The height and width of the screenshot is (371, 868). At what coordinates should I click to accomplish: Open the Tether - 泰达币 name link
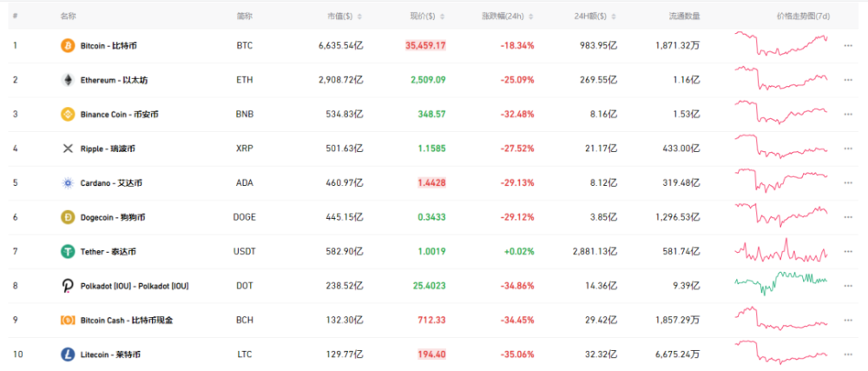click(x=108, y=252)
